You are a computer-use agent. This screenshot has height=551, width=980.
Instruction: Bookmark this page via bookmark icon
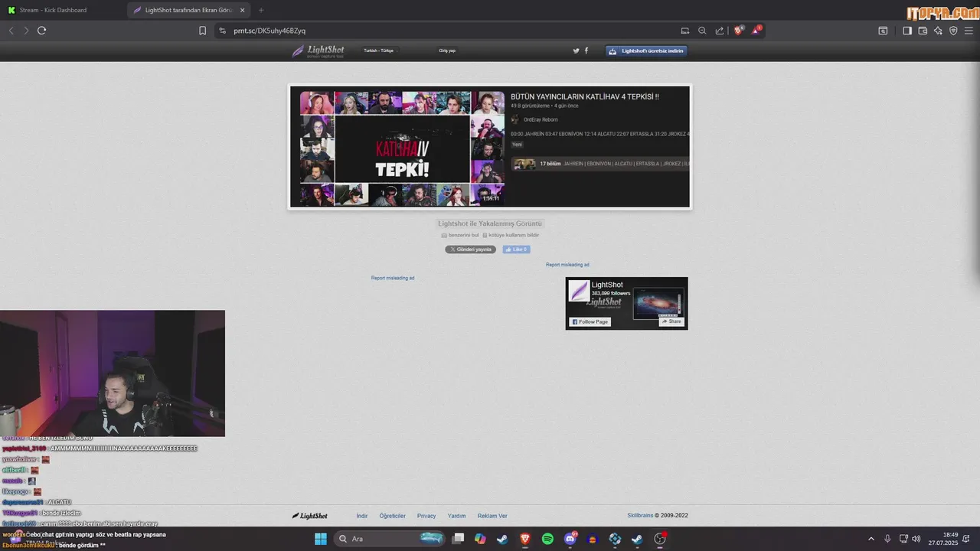pos(202,31)
